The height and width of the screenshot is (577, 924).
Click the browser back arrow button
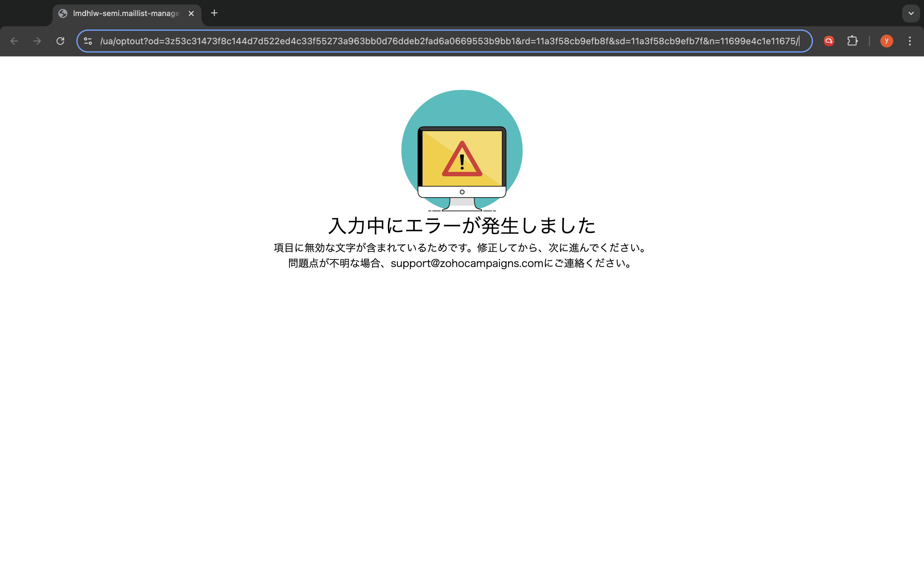14,41
